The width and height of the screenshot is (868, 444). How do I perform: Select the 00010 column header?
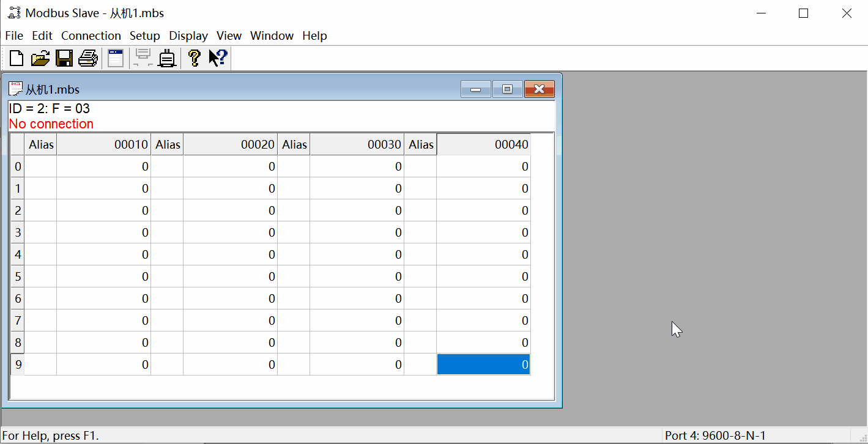103,144
